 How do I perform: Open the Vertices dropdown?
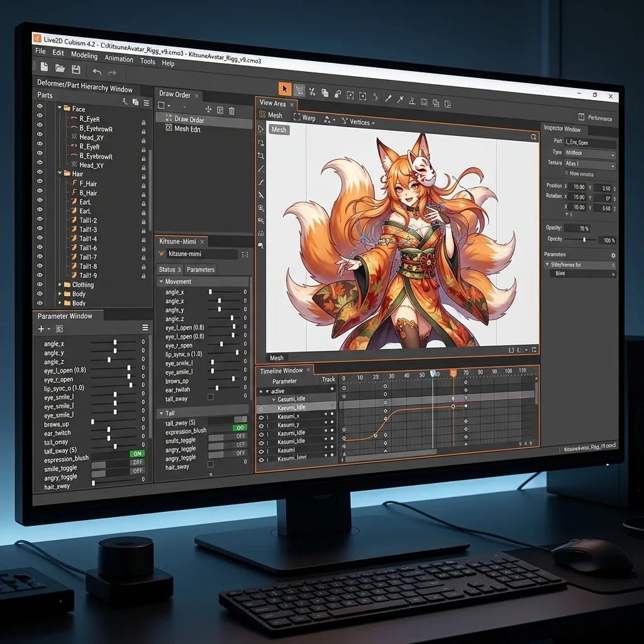point(358,122)
